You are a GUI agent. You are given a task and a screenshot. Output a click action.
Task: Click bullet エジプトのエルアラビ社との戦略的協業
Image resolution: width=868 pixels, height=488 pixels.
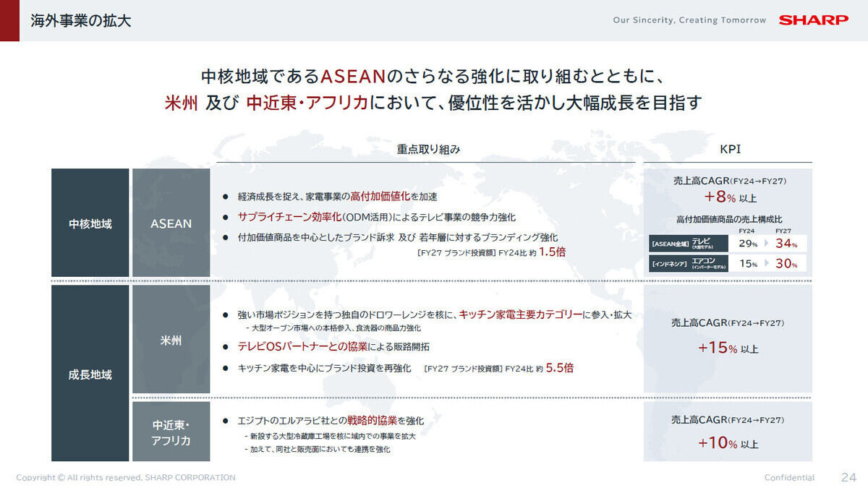(x=323, y=421)
